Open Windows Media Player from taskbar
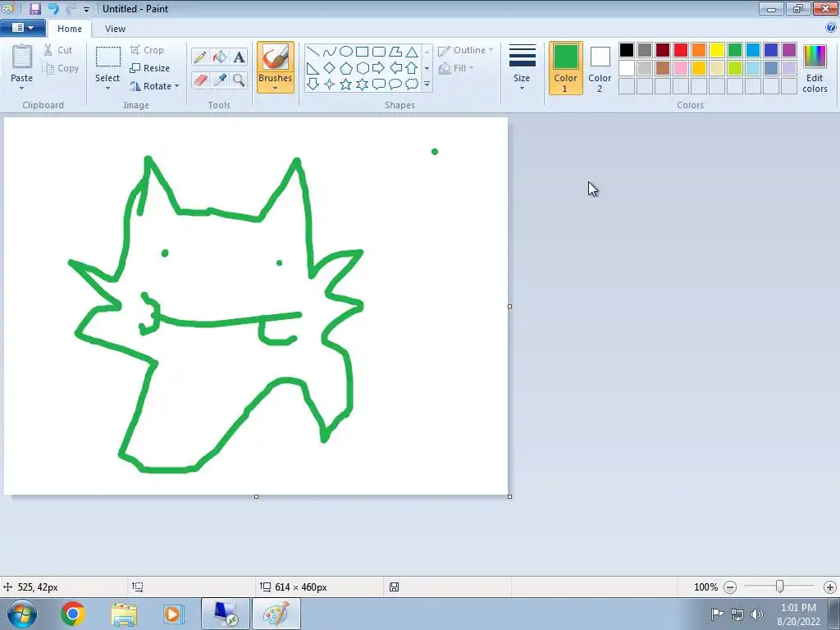The width and height of the screenshot is (840, 630). tap(173, 614)
